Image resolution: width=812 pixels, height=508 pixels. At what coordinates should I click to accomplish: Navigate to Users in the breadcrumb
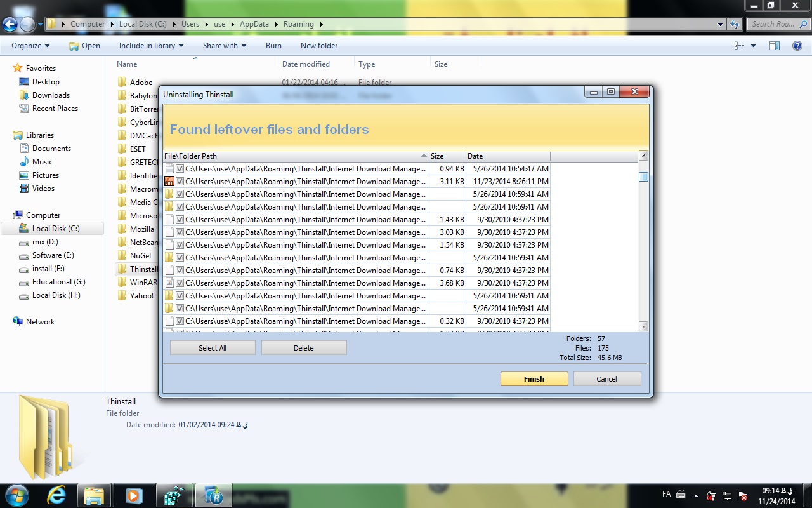(x=190, y=24)
